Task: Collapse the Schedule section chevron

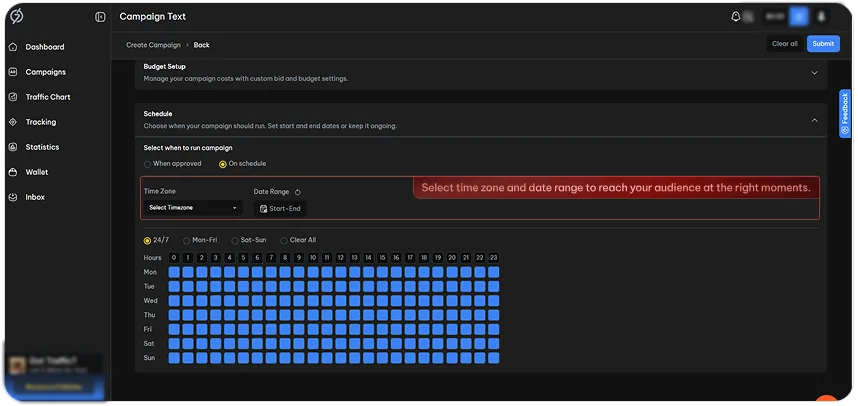Action: pyautogui.click(x=814, y=120)
